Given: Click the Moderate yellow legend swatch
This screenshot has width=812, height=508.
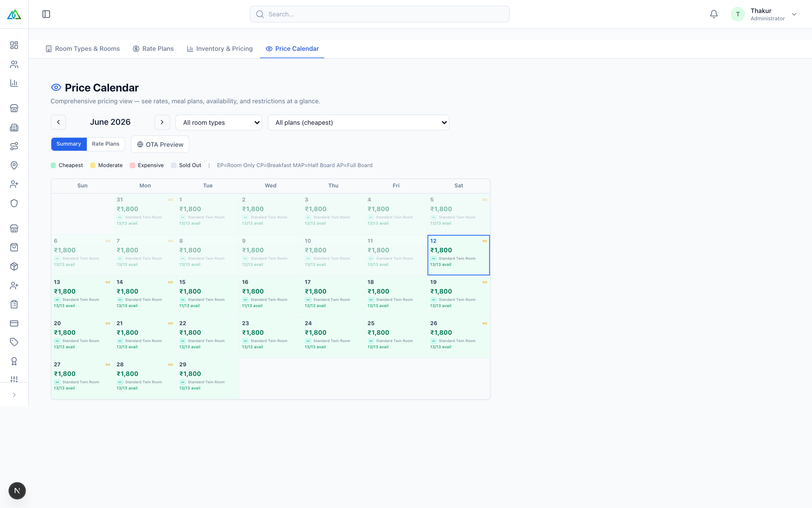Looking at the screenshot, I should tap(92, 165).
